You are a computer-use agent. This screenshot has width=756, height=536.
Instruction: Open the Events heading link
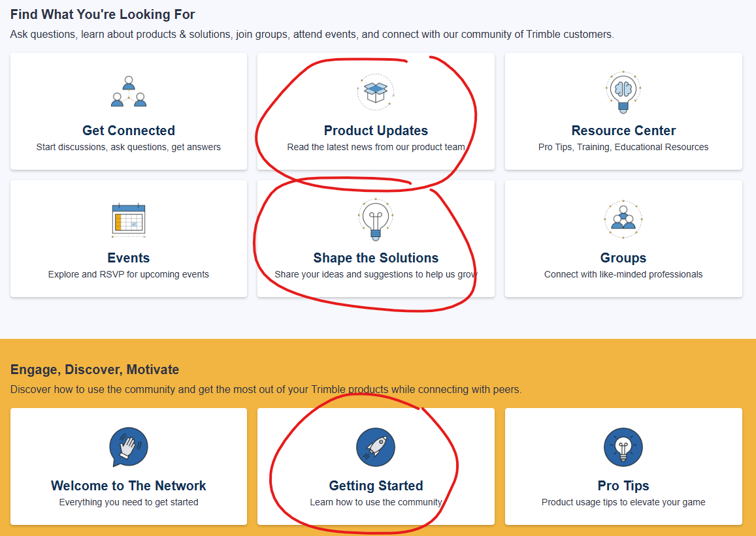pyautogui.click(x=129, y=258)
